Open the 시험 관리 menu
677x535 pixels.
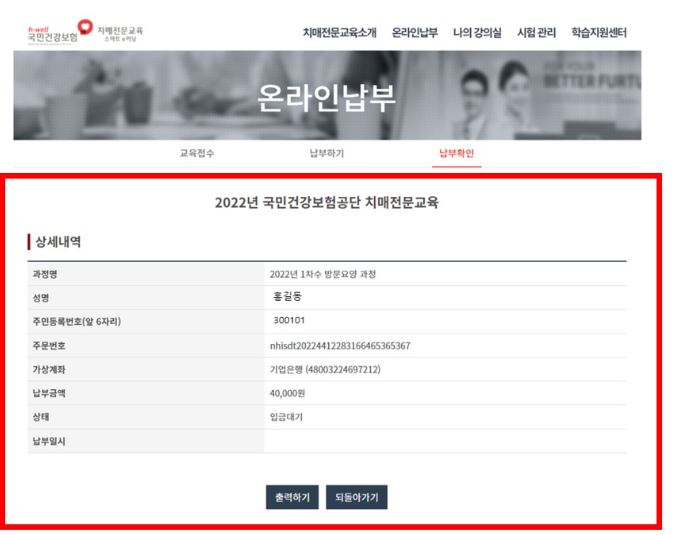[x=536, y=32]
